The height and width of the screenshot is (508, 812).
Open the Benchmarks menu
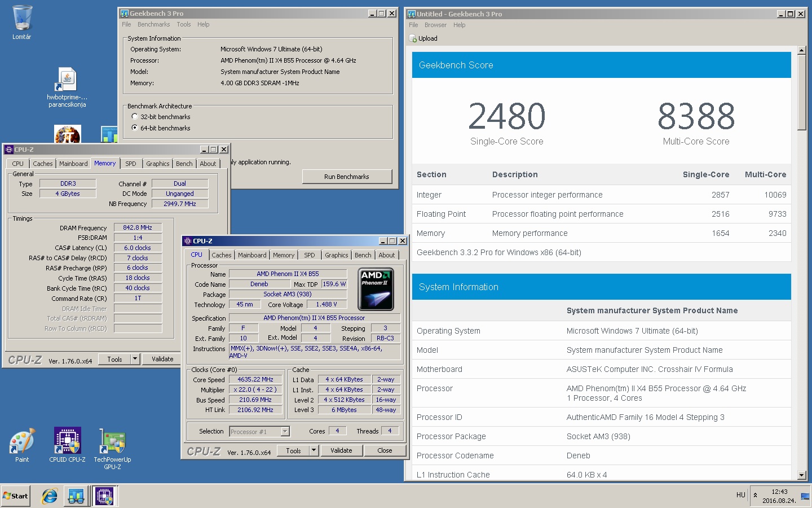coord(153,24)
